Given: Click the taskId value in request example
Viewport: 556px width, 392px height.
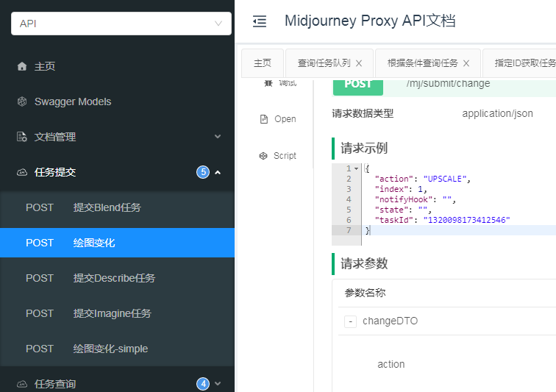Looking at the screenshot, I should [x=466, y=220].
